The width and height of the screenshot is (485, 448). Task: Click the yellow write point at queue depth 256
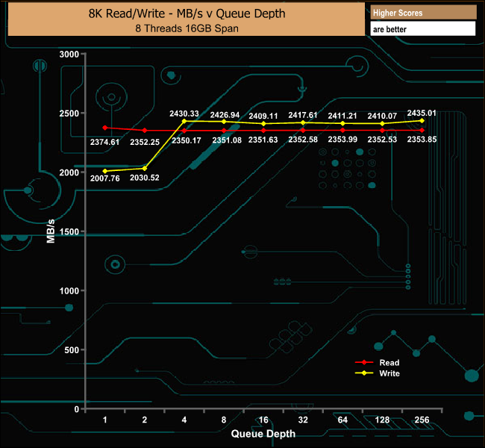tap(422, 120)
